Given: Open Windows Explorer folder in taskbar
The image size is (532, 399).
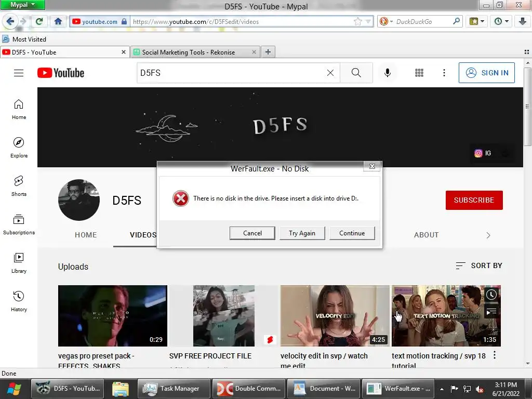Looking at the screenshot, I should click(x=121, y=389).
